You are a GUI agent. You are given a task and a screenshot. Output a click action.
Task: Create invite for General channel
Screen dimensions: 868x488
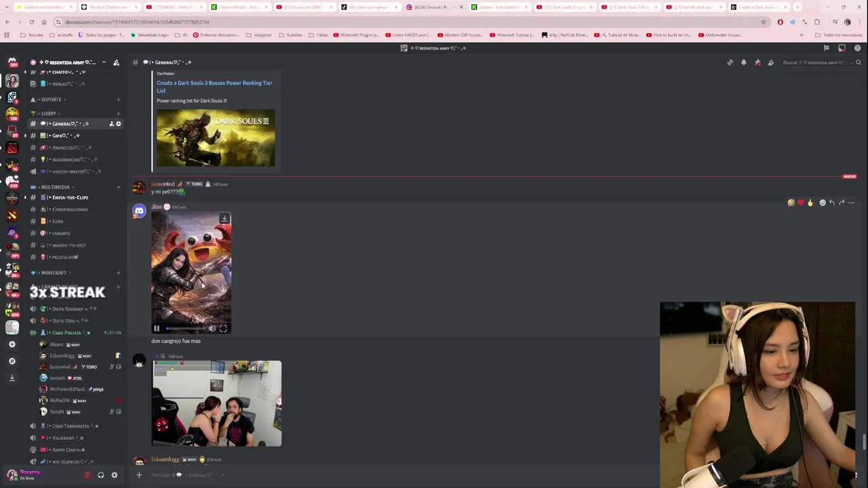(x=111, y=124)
